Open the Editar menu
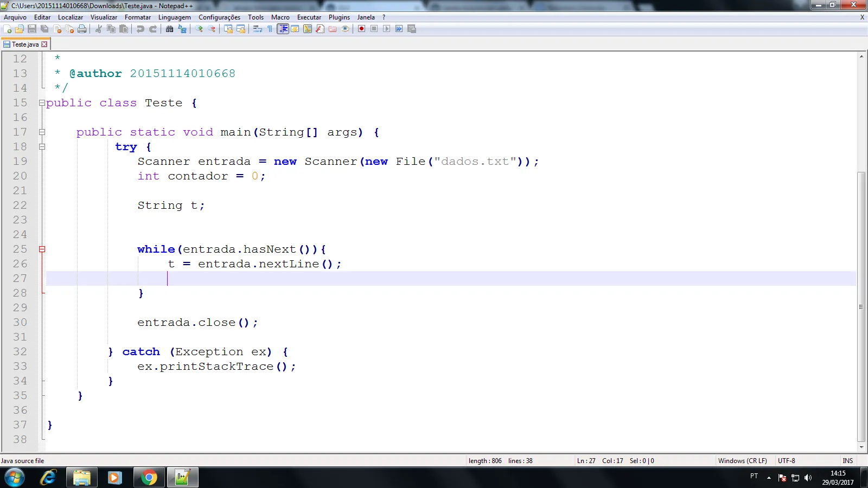 point(42,17)
